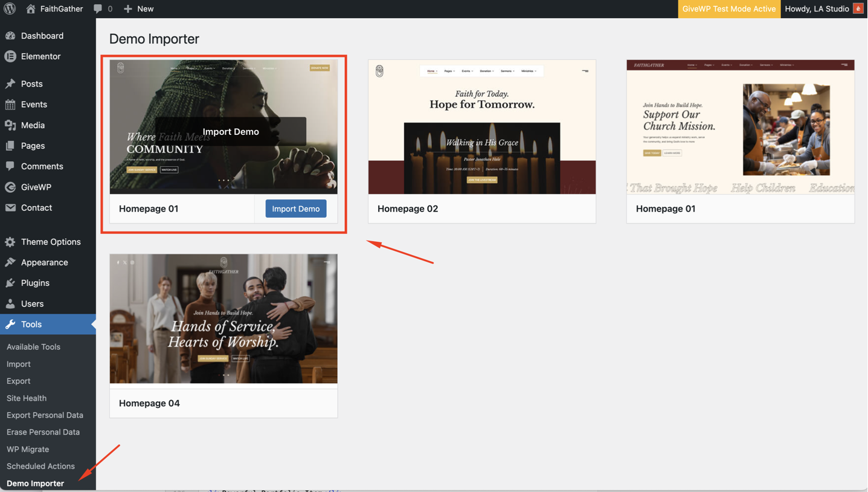Expand the Theme Options menu
The height and width of the screenshot is (492, 868).
pyautogui.click(x=51, y=242)
